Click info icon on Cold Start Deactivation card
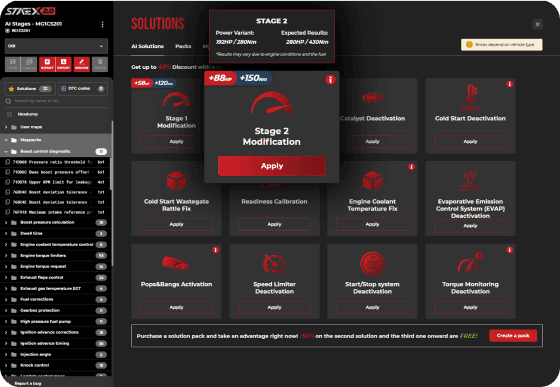 (x=509, y=84)
